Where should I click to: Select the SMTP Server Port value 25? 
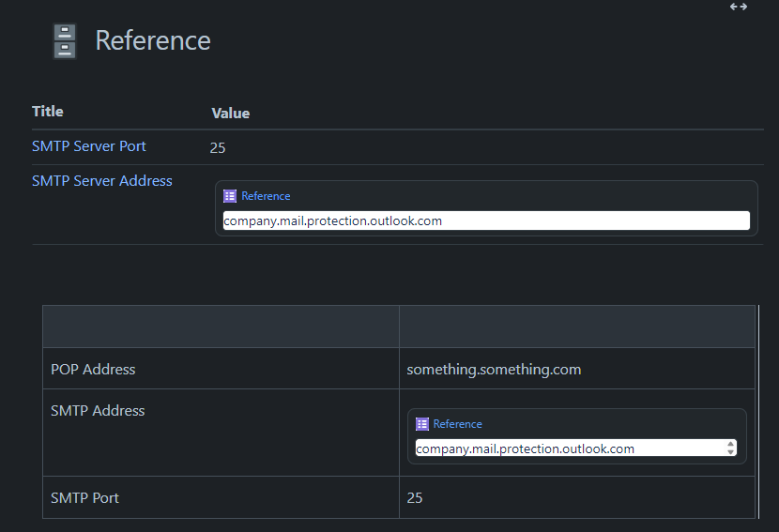218,147
